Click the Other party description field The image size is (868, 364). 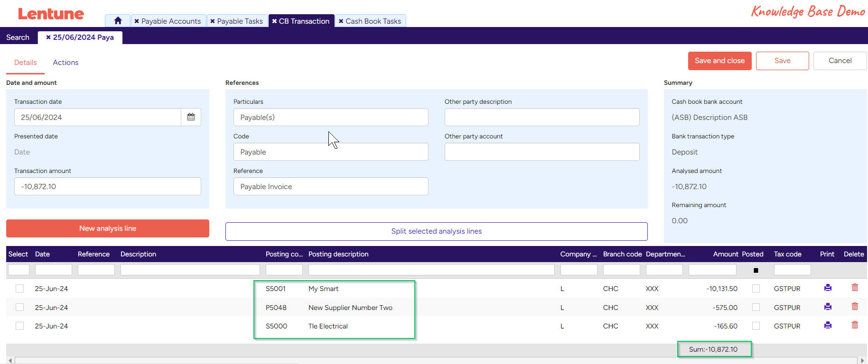pyautogui.click(x=542, y=117)
